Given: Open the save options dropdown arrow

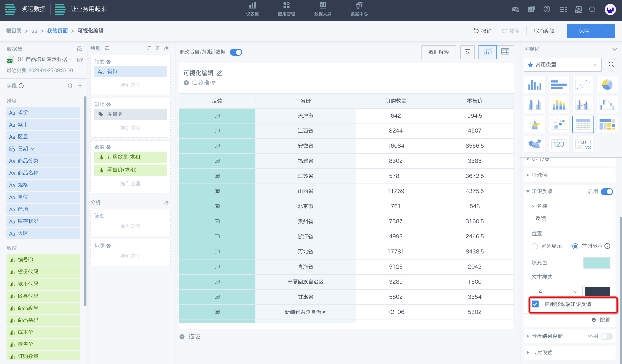Looking at the screenshot, I should (608, 31).
